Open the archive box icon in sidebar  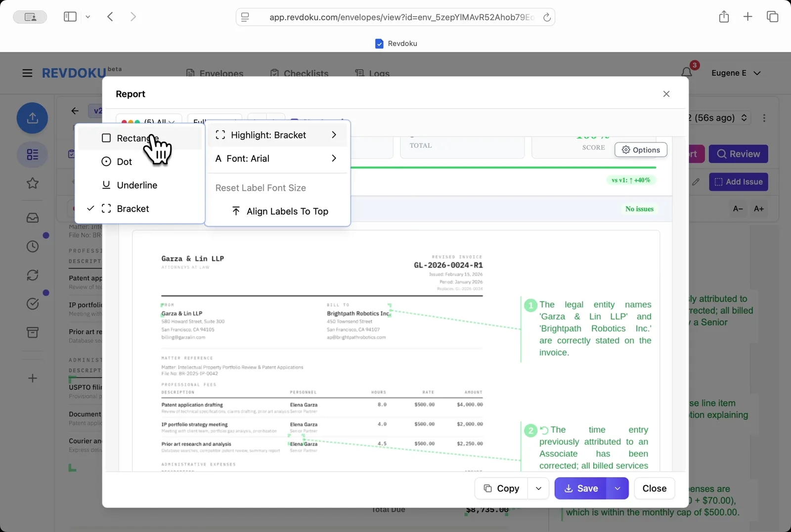pos(32,332)
